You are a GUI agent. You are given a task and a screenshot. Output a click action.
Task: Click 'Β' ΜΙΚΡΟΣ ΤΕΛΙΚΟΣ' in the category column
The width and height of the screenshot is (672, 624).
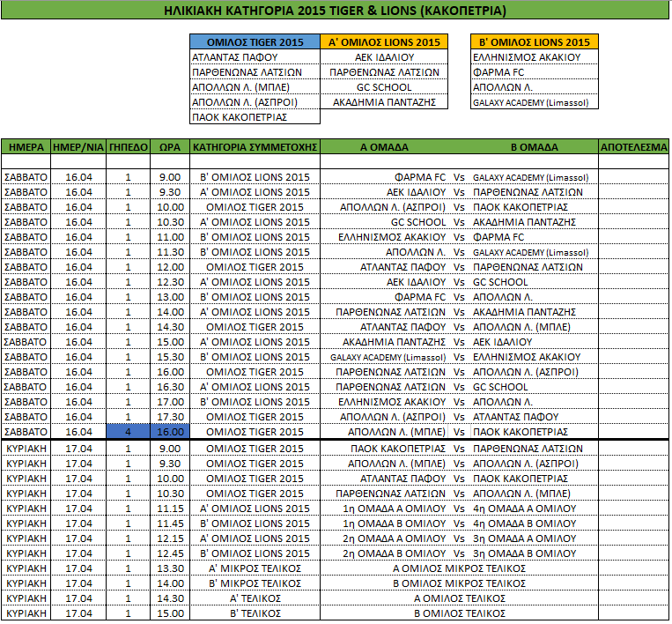[x=255, y=583]
